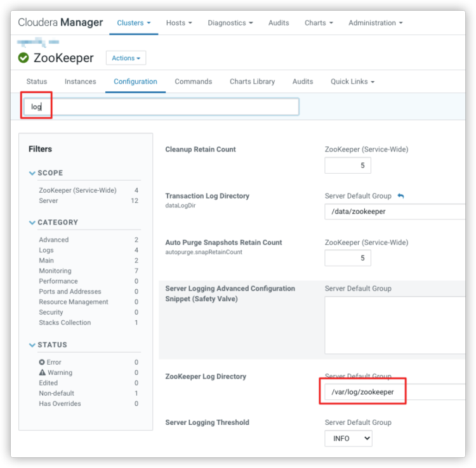The image size is (476, 468).
Task: Expand the Quick Links dropdown
Action: pos(352,82)
